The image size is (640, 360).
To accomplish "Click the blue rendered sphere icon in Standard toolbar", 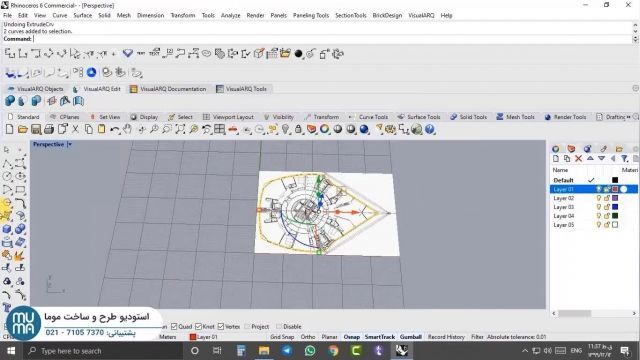I will tap(364, 129).
